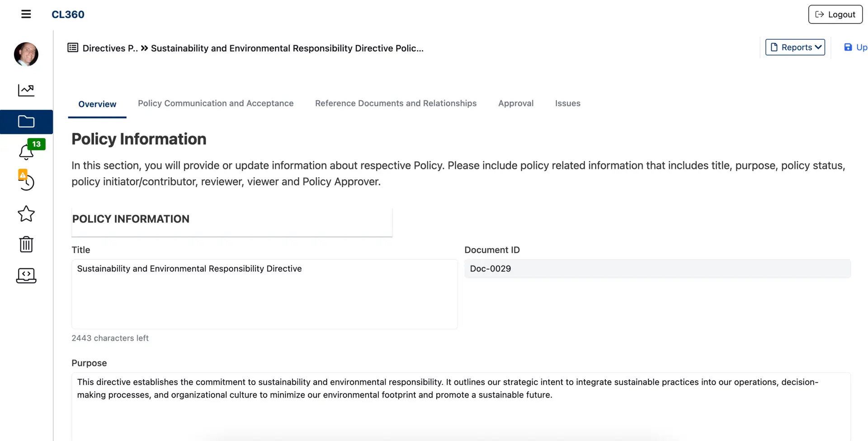Viewport: 868px width, 441px height.
Task: Expand the Reports dropdown
Action: point(795,47)
